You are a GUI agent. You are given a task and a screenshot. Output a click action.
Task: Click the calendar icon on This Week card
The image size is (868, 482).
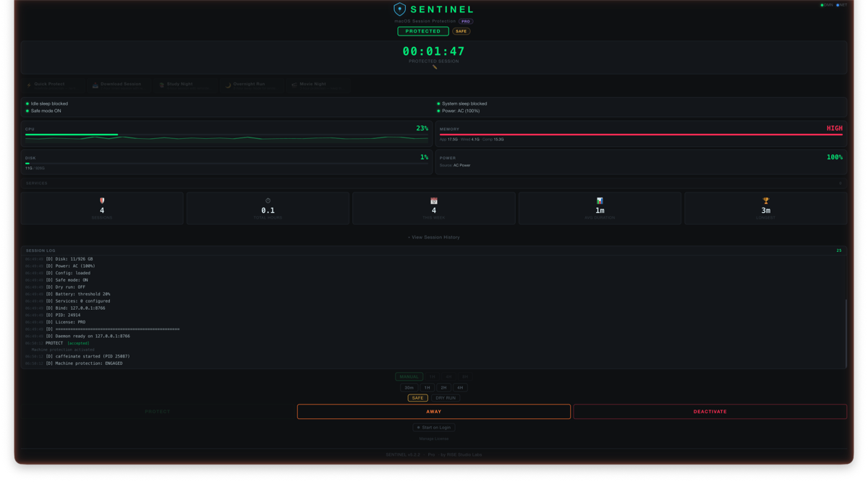434,200
